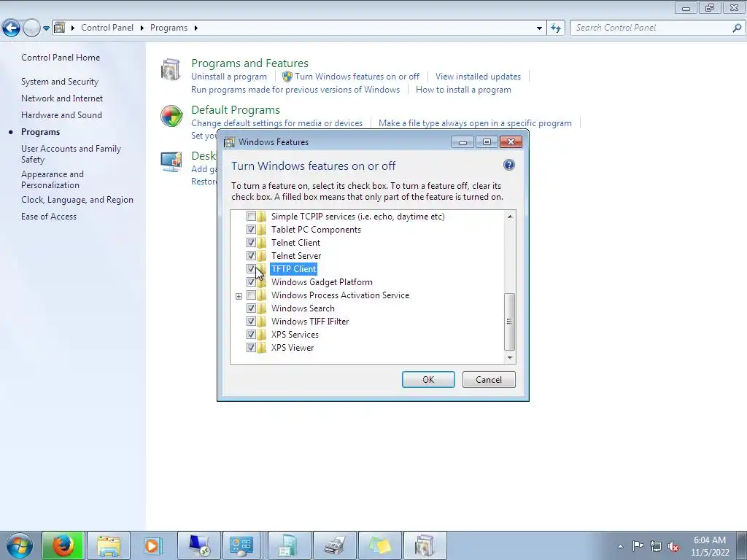The width and height of the screenshot is (747, 560).
Task: Click the Windows Features title bar icon
Action: [x=229, y=142]
